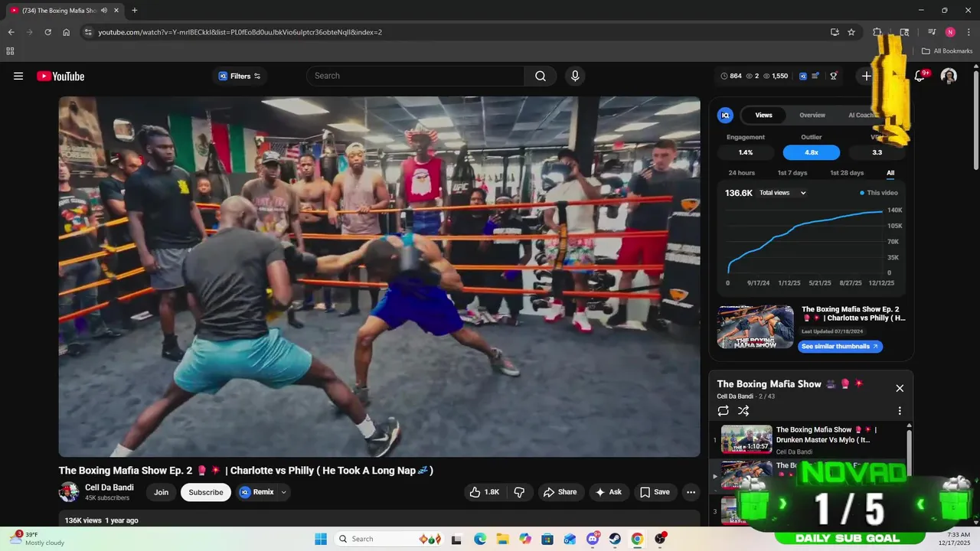Select the Views tab in vidIQ panel
This screenshot has height=551, width=980.
pyautogui.click(x=764, y=115)
